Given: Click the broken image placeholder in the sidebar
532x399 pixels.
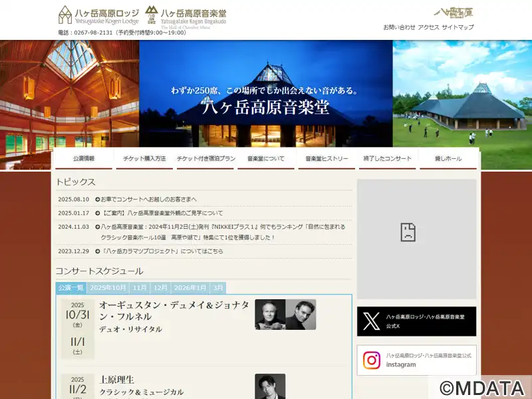Looking at the screenshot, I should coord(417,239).
